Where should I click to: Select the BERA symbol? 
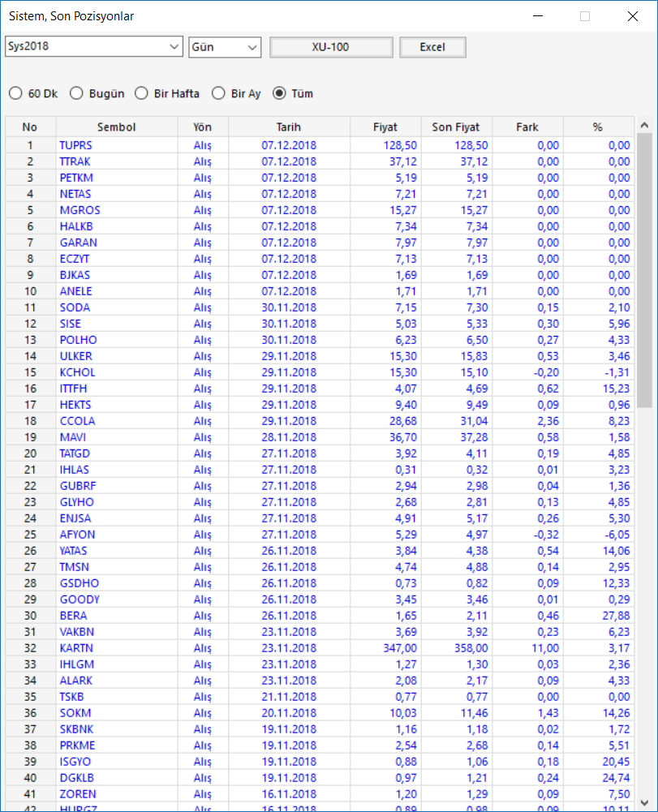point(73,616)
